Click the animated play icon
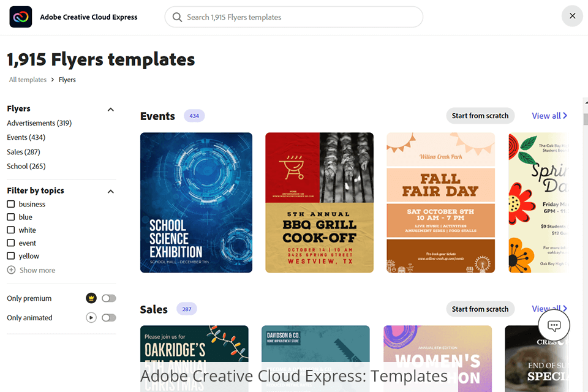 [x=91, y=318]
